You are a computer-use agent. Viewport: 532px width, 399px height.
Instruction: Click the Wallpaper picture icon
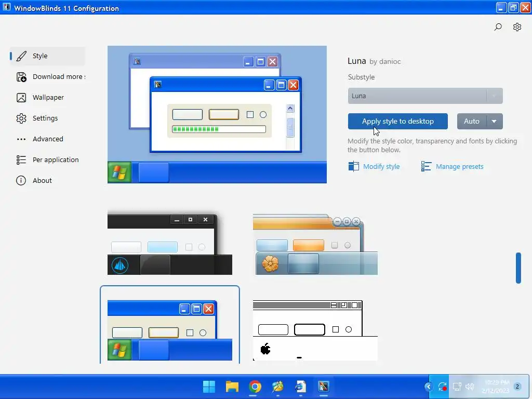click(21, 98)
